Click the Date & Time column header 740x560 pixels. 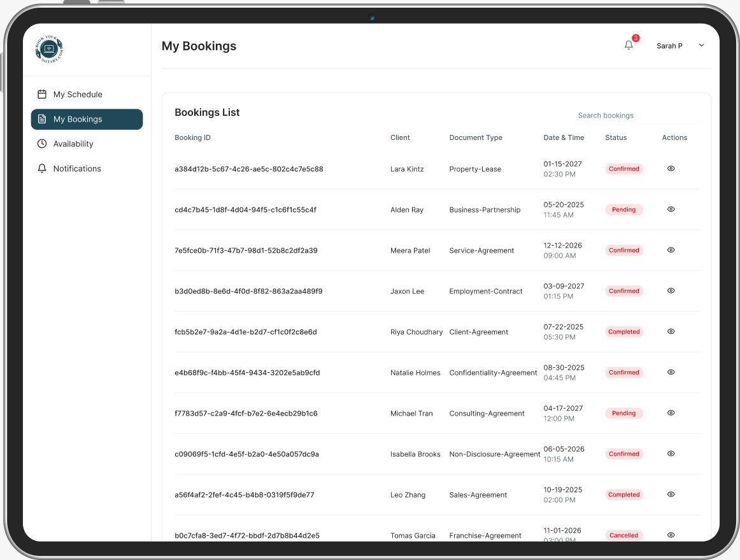coord(564,137)
